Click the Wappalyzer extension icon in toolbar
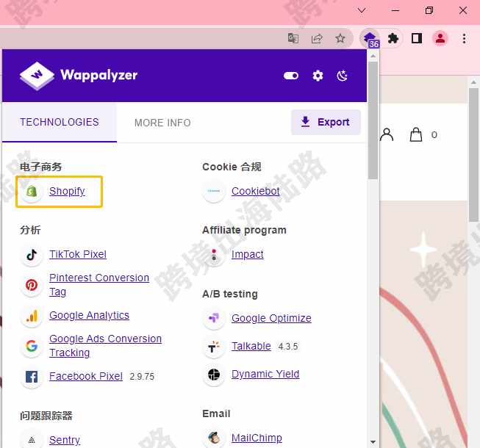480x448 pixels. pos(370,38)
